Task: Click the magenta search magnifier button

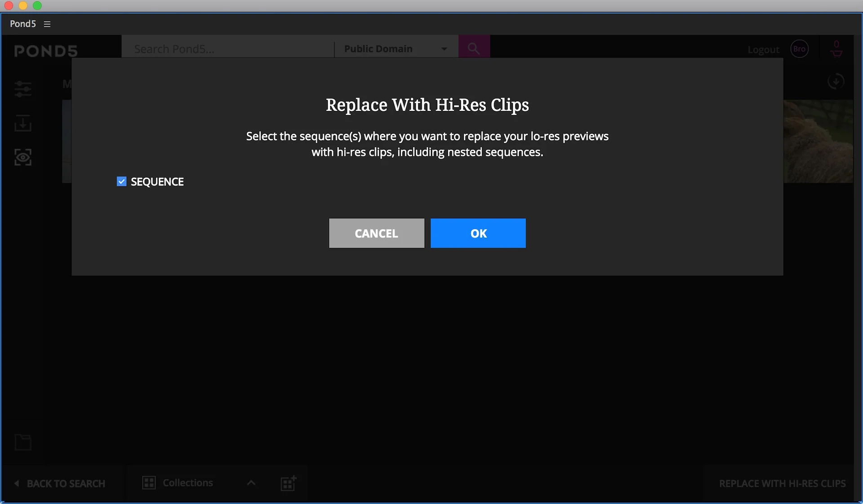Action: click(474, 48)
